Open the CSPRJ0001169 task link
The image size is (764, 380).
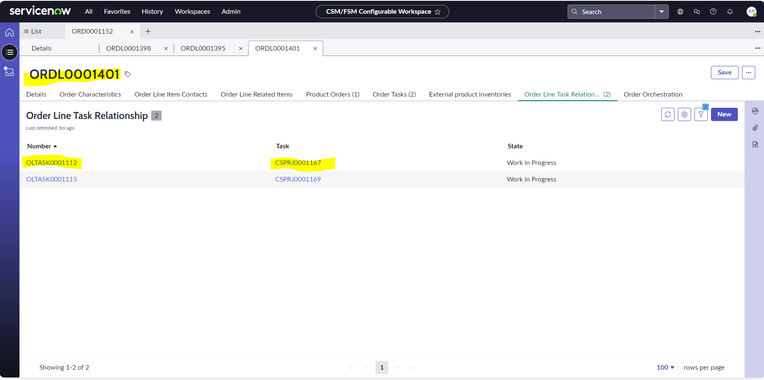pos(298,179)
